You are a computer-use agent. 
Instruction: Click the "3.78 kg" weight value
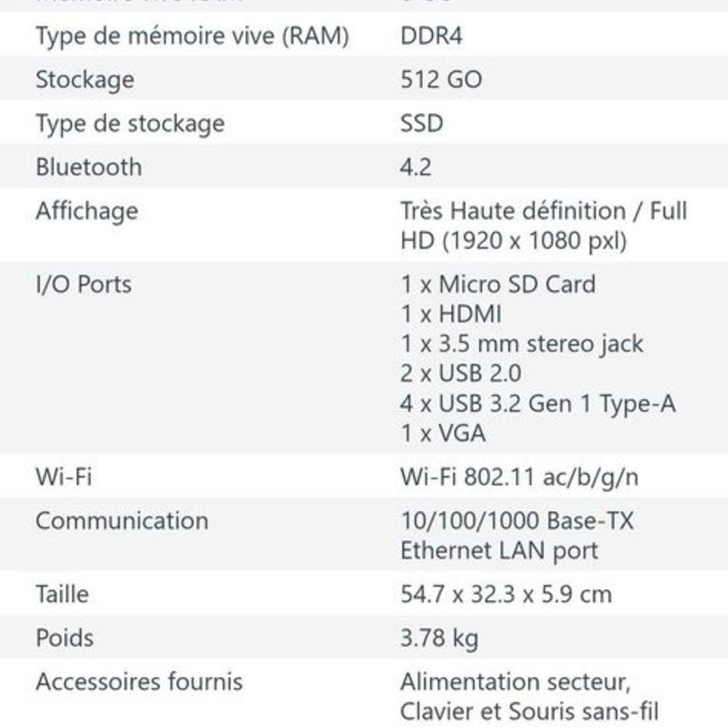click(439, 638)
